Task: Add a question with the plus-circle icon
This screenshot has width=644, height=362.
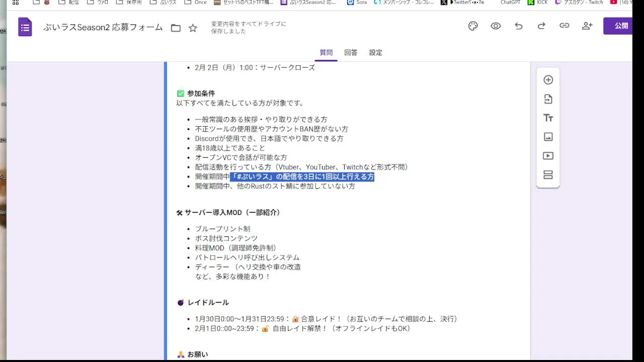Action: coord(548,80)
